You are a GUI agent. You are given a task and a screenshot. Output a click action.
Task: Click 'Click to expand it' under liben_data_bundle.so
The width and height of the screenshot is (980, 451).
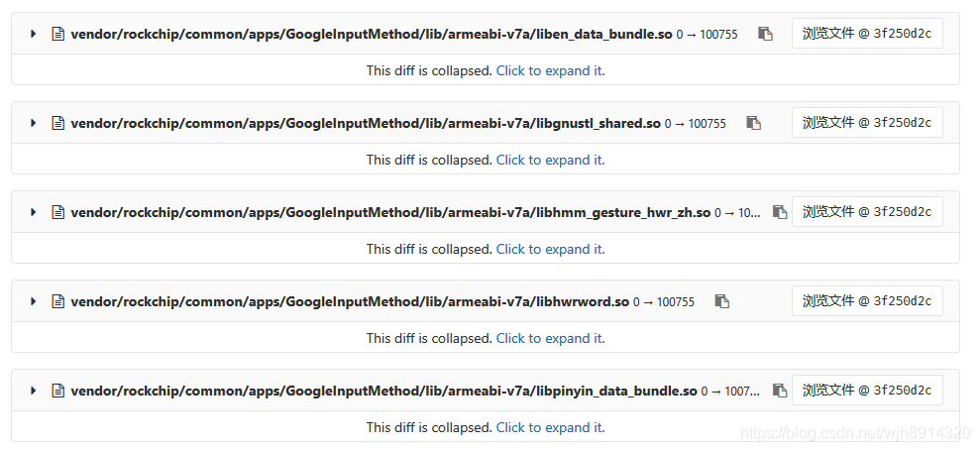click(550, 70)
